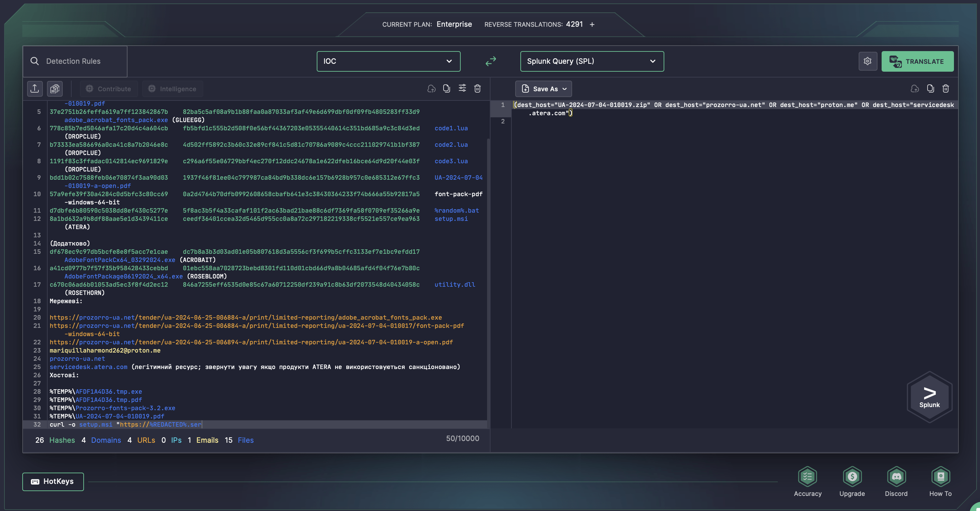Swap source and target with arrows icon
This screenshot has height=511, width=980.
491,61
